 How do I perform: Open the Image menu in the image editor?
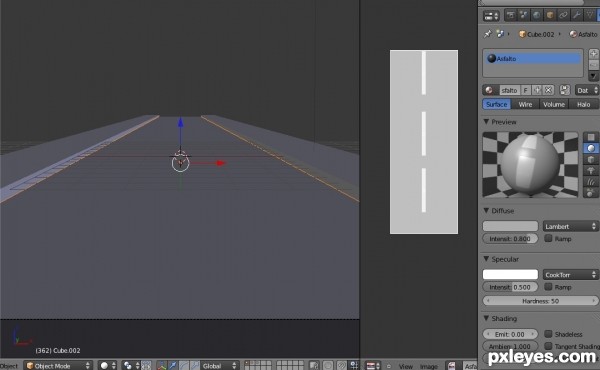click(x=429, y=366)
